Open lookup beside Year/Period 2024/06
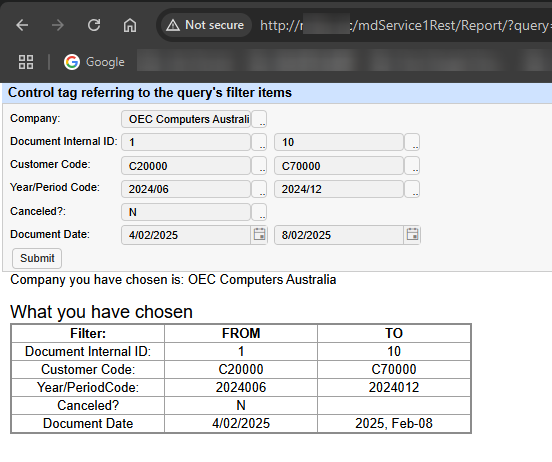Viewport: 552px width, 462px height. point(259,189)
